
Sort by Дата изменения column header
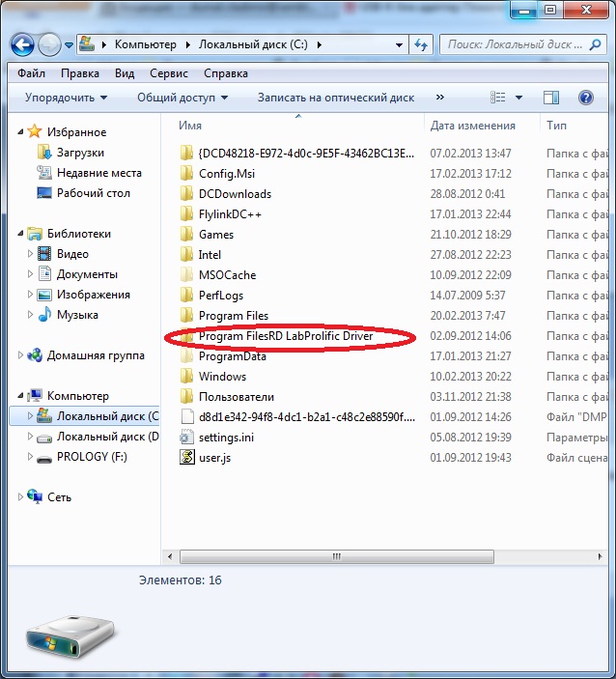click(x=473, y=126)
